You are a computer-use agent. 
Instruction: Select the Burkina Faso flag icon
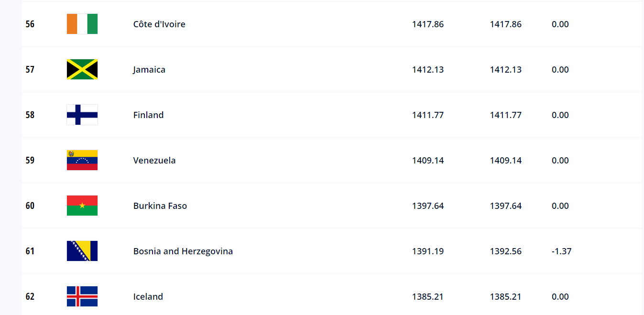[x=82, y=206]
